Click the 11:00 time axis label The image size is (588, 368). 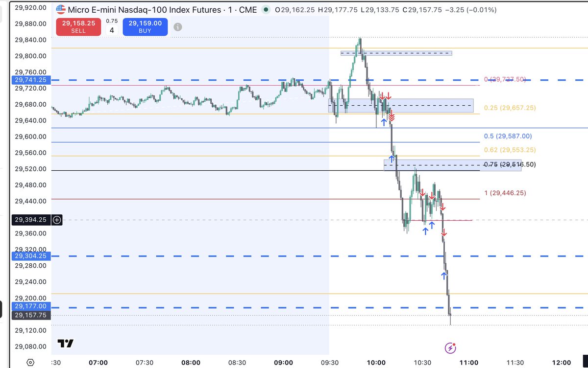click(469, 363)
